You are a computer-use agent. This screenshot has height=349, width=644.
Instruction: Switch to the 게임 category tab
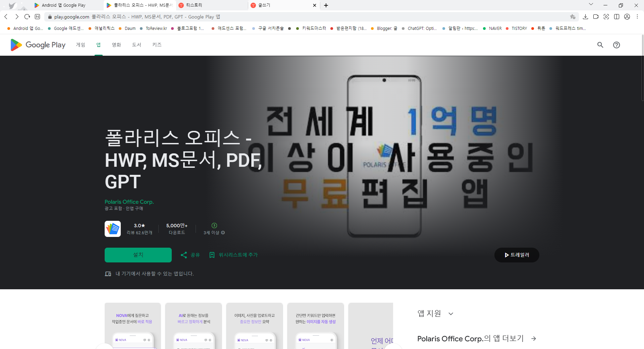pyautogui.click(x=80, y=45)
